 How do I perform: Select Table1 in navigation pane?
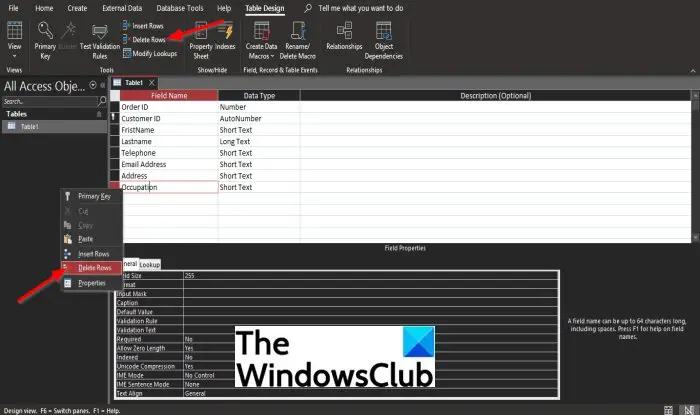pyautogui.click(x=54, y=126)
